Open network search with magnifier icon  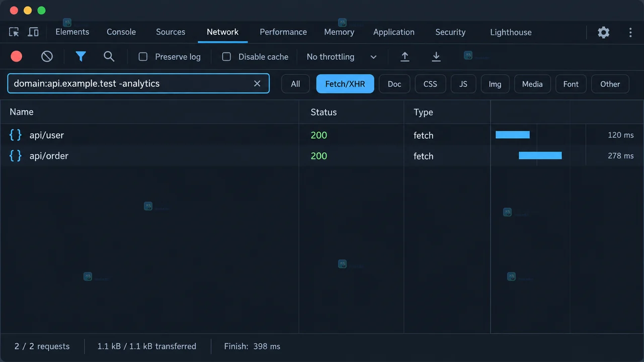coord(109,56)
